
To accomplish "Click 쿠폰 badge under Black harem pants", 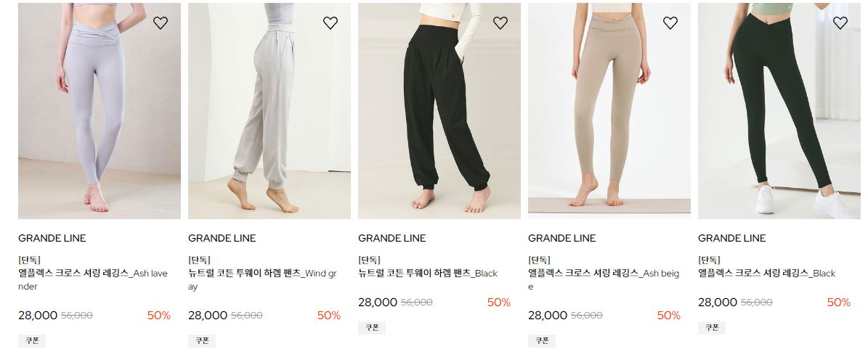I will [372, 328].
